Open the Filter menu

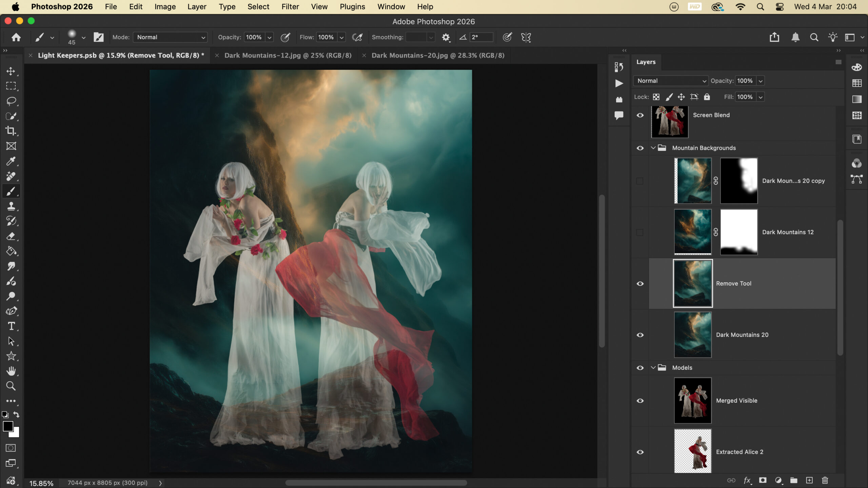[x=290, y=7]
